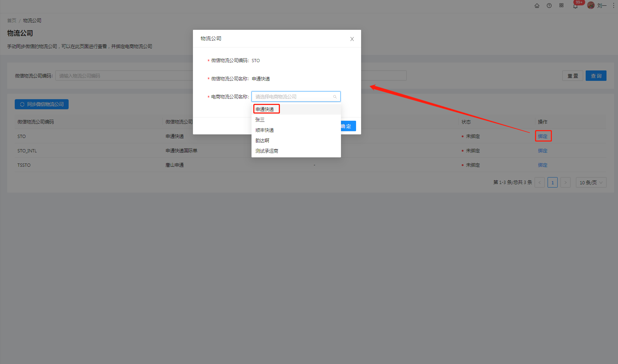The height and width of the screenshot is (364, 618).
Task: Go to next page arrow in pagination
Action: click(x=566, y=183)
